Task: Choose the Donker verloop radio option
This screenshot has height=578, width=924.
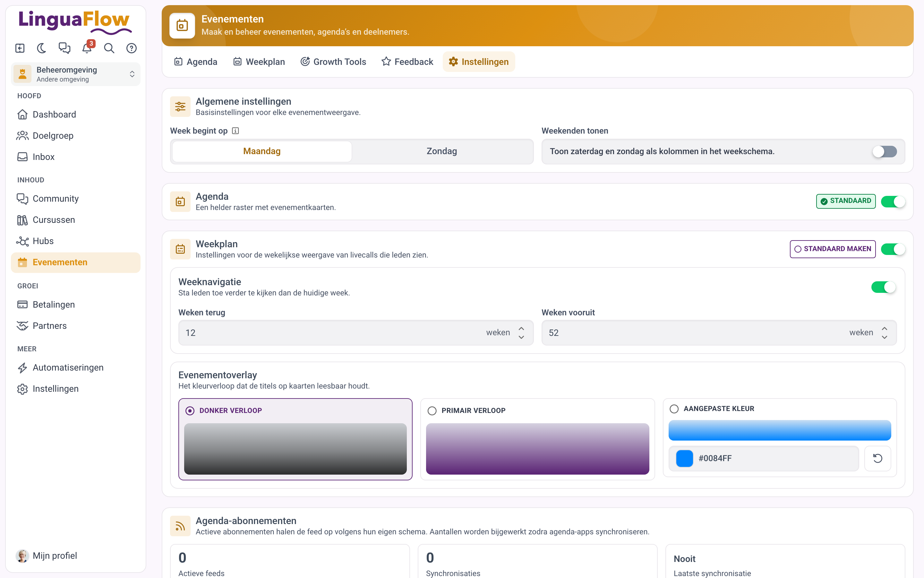Action: pos(190,411)
